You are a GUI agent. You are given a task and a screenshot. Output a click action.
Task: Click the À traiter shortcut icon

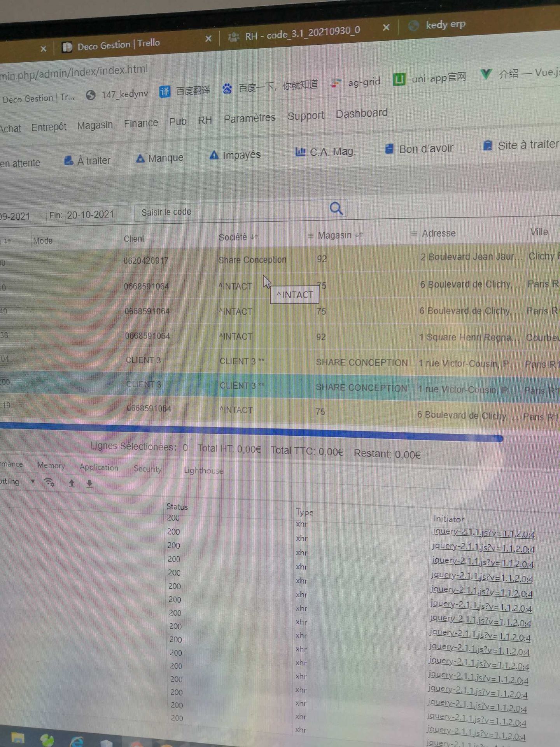68,161
